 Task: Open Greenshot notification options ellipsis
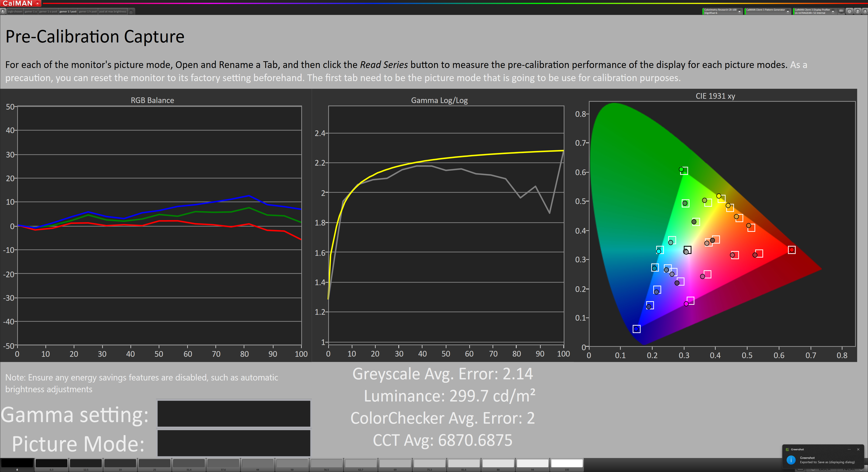tap(849, 449)
